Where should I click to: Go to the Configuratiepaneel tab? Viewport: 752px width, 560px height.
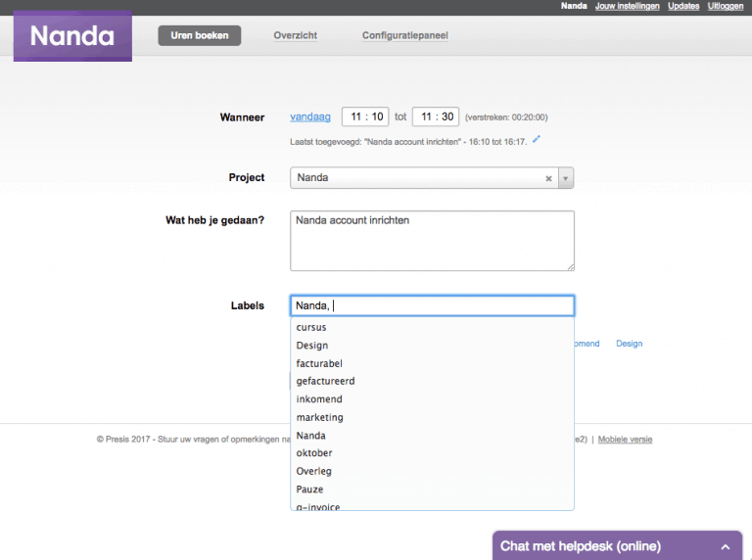(405, 35)
